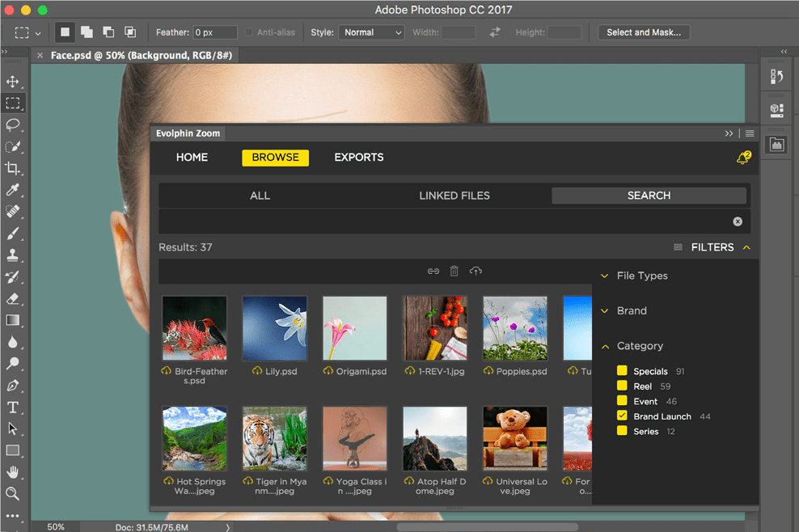Enable the Series category filter
The width and height of the screenshot is (799, 532).
[x=622, y=431]
